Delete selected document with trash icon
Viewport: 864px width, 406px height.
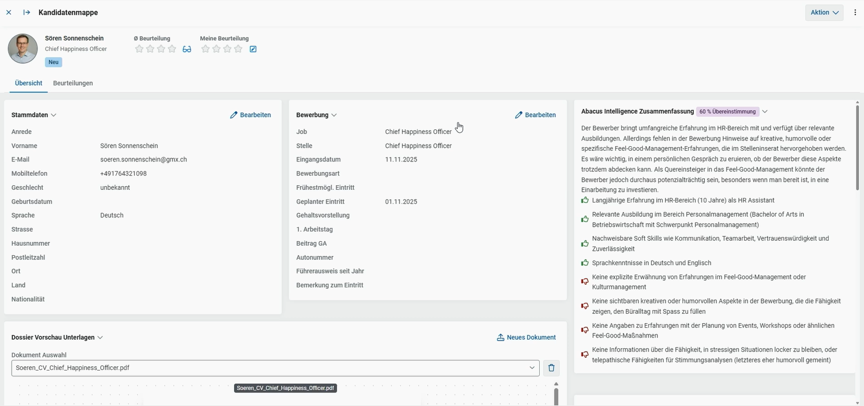(551, 368)
